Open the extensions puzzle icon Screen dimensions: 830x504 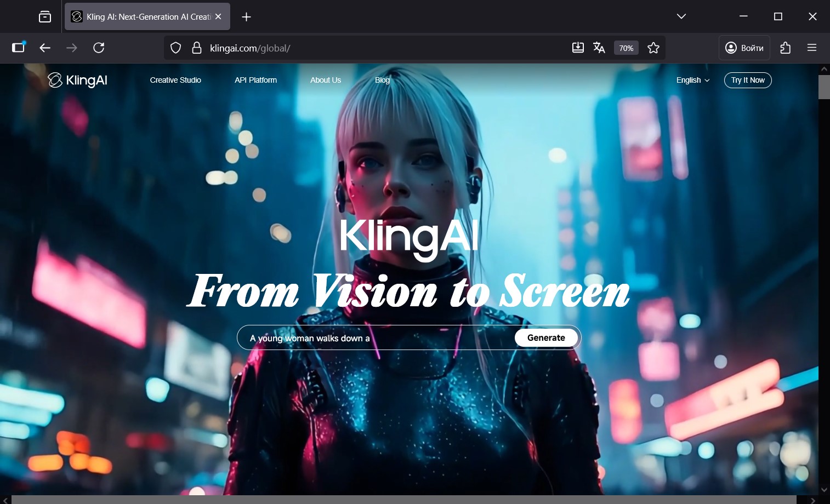pos(785,48)
